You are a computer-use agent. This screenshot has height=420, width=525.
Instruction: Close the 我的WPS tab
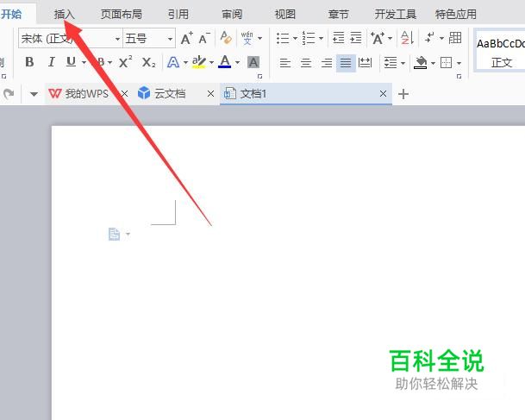pyautogui.click(x=124, y=94)
